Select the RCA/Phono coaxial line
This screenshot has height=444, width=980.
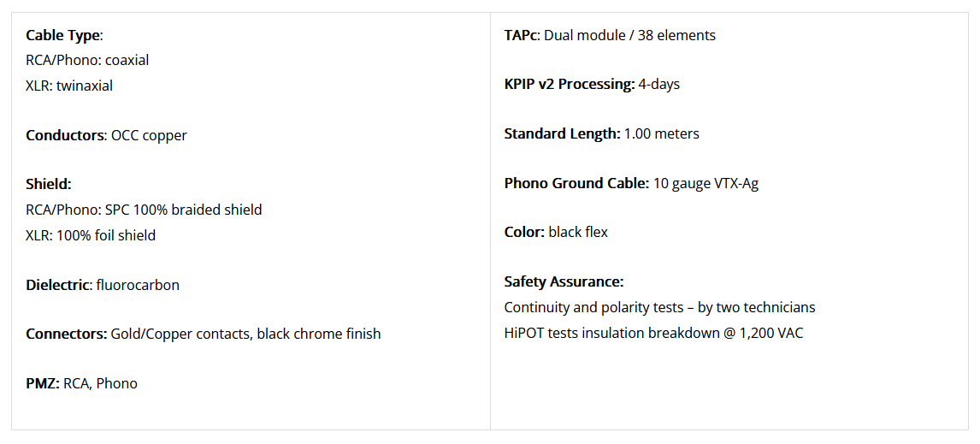pyautogui.click(x=87, y=61)
